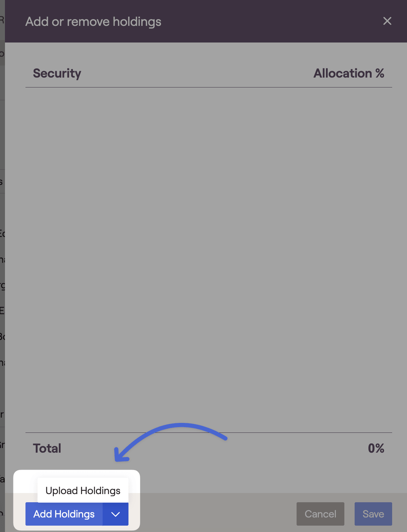407x532 pixels.
Task: Choose the Upload Holdings menu option
Action: [83, 491]
